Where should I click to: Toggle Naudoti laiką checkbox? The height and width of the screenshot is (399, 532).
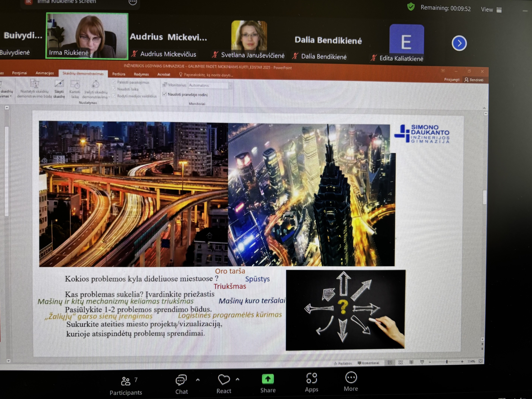(114, 89)
